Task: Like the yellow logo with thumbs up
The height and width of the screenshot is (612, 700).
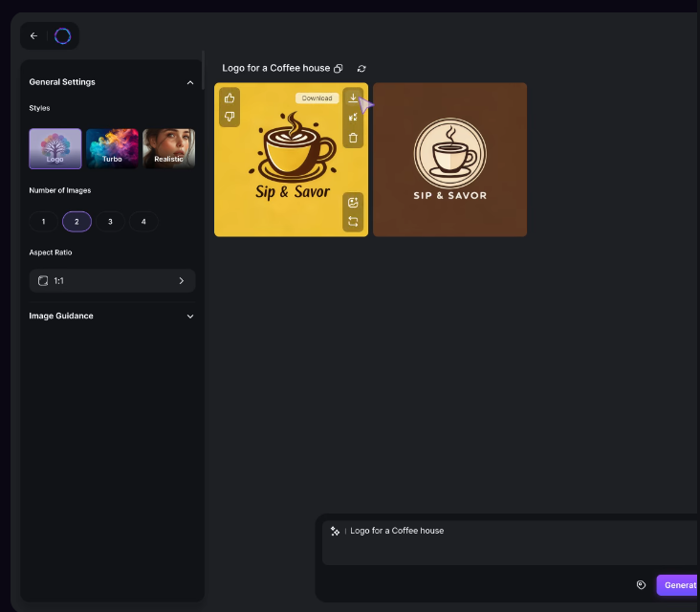Action: tap(230, 98)
